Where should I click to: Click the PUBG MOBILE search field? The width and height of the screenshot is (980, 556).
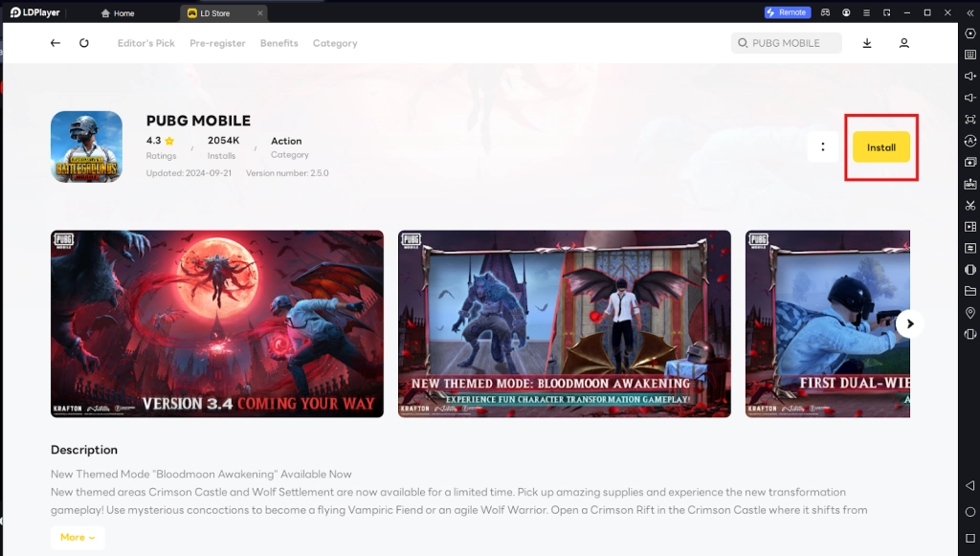point(787,43)
